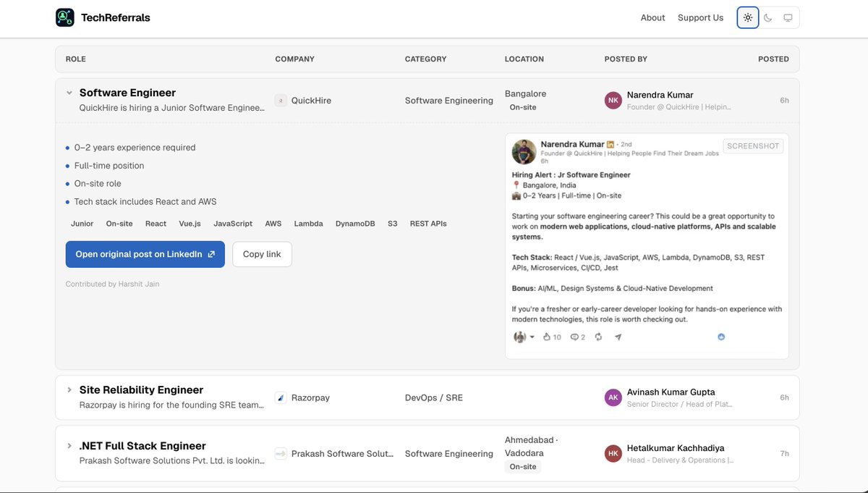Open the Support Us page
This screenshot has width=868, height=493.
[700, 17]
